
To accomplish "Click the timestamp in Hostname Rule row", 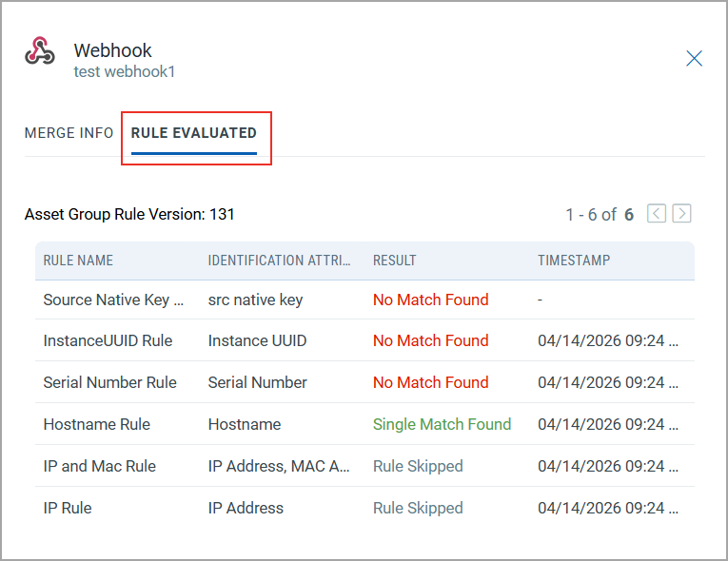I will pyautogui.click(x=608, y=424).
